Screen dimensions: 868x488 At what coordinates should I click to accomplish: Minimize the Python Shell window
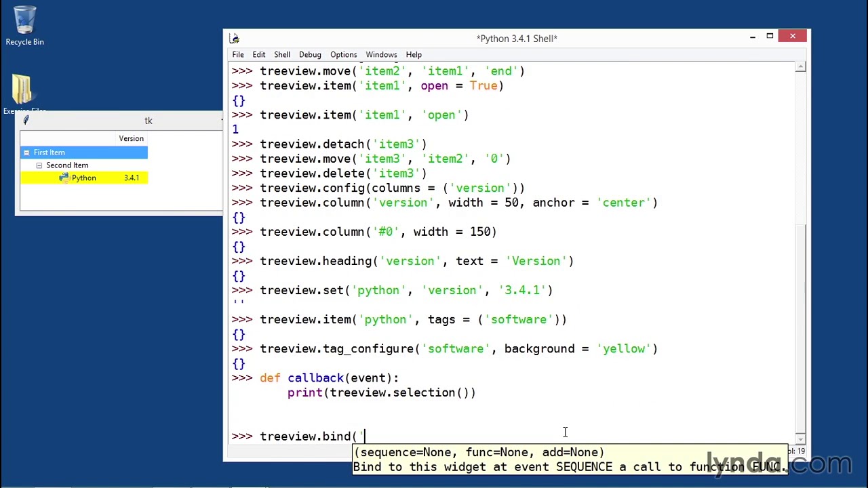753,37
